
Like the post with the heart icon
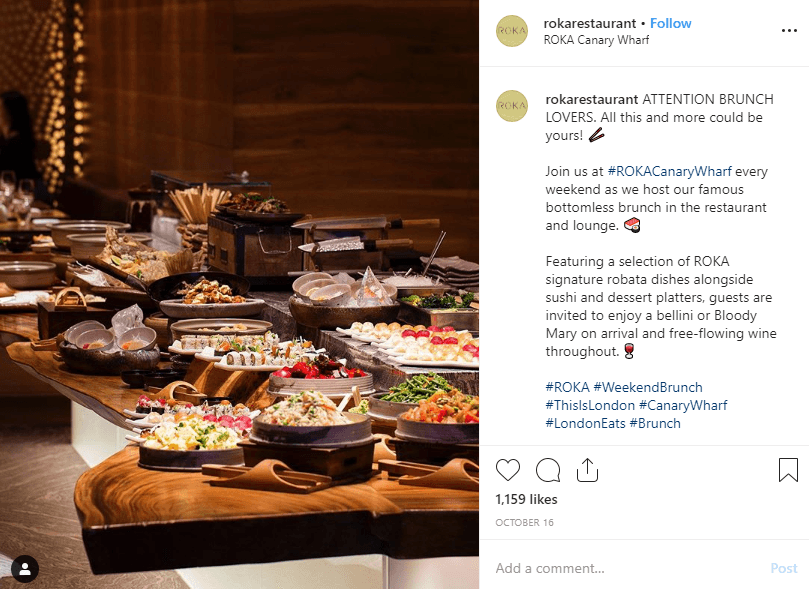pyautogui.click(x=508, y=470)
